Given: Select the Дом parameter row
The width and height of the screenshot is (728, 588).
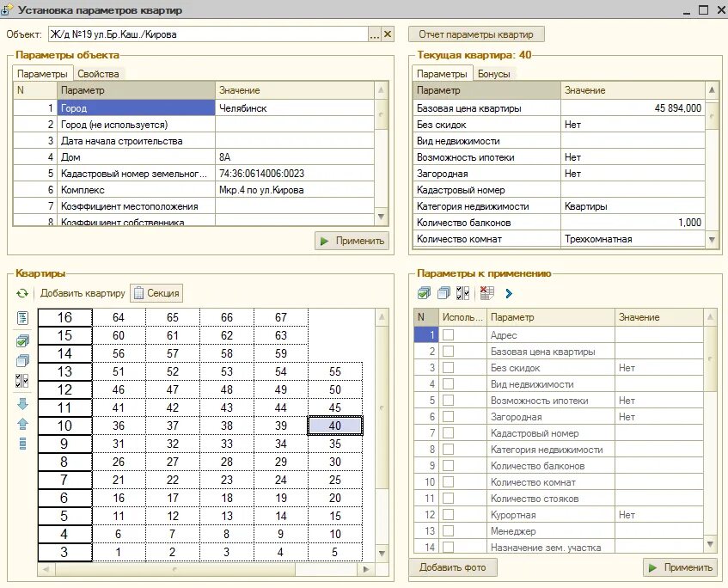Looking at the screenshot, I should [193, 157].
